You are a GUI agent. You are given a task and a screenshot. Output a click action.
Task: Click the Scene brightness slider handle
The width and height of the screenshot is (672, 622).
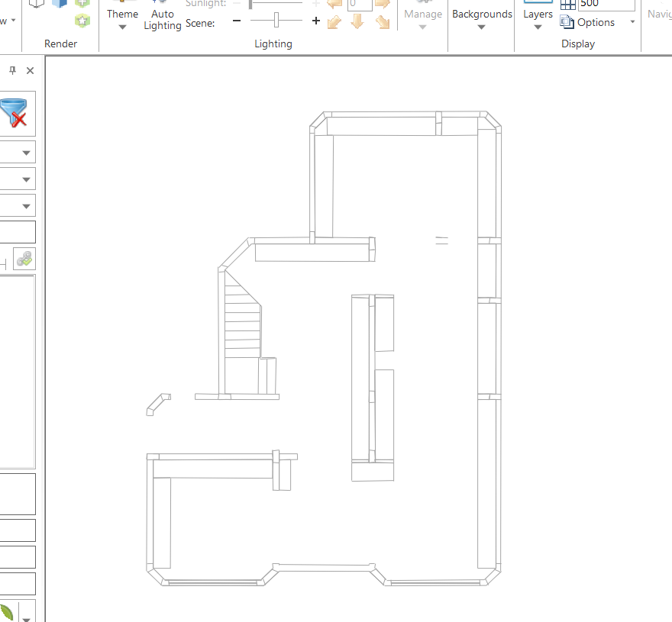point(276,20)
